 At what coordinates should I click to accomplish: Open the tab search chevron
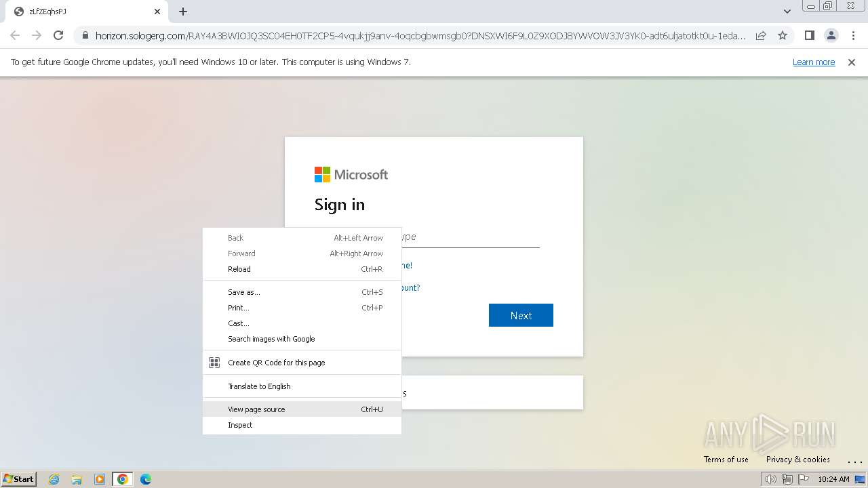click(787, 12)
